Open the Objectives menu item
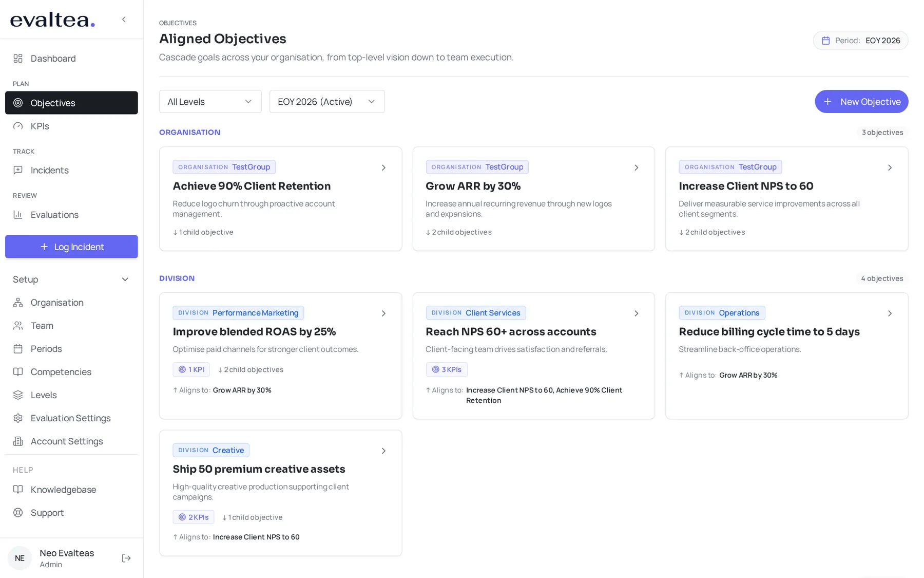The image size is (924, 578). [71, 103]
